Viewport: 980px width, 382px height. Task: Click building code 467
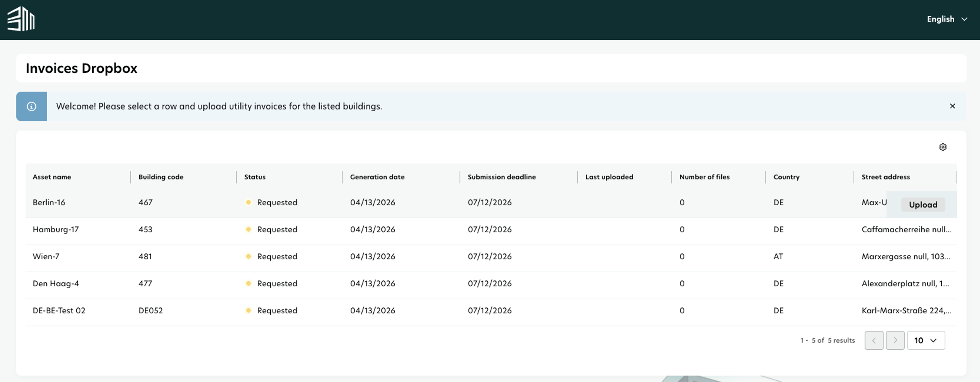pyautogui.click(x=145, y=202)
